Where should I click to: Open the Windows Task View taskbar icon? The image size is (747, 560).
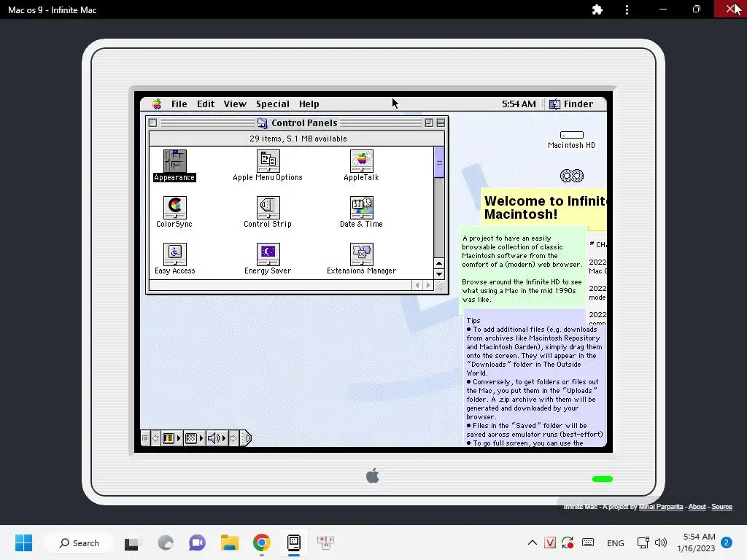131,542
